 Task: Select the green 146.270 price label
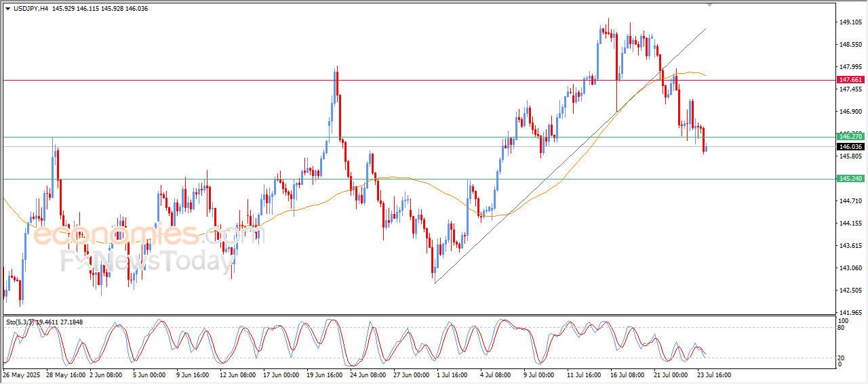(850, 137)
